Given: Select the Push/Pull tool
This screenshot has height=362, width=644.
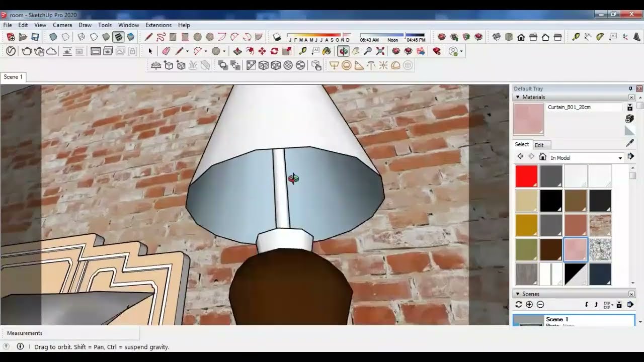Looking at the screenshot, I should (237, 51).
